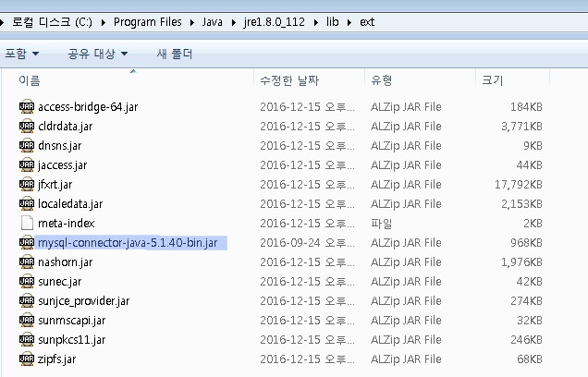Expand arrow after 로컬 디스크 (C:)

coord(104,22)
